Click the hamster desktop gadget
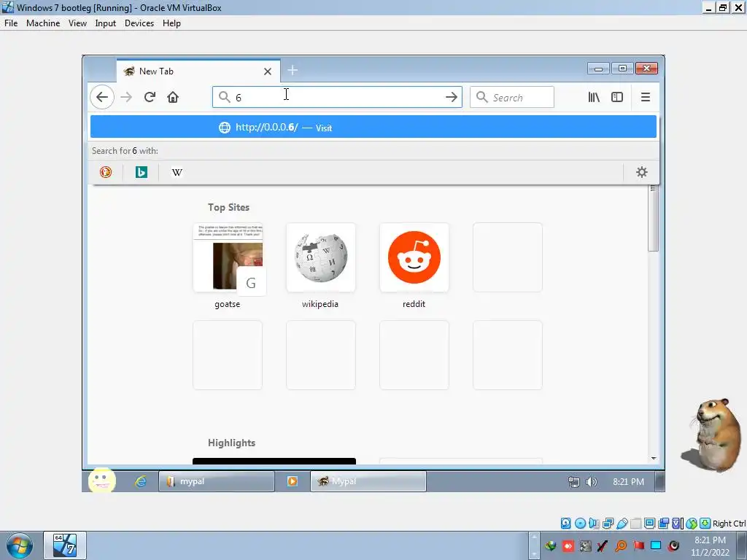 pos(712,436)
